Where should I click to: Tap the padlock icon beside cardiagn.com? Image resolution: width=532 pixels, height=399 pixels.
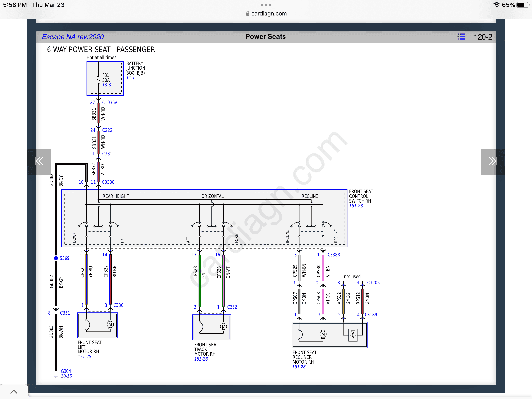(x=248, y=14)
